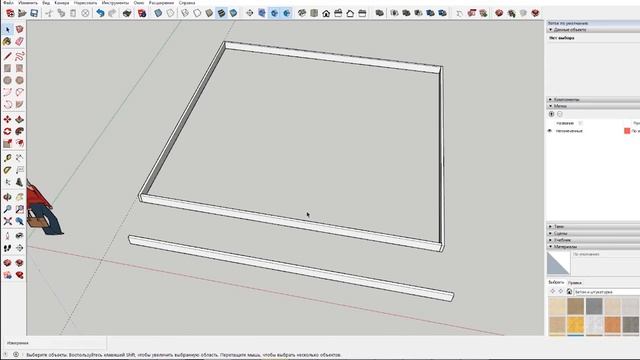The image size is (640, 360).
Task: Choose the Zoom magnifier tool
Action: [7, 209]
